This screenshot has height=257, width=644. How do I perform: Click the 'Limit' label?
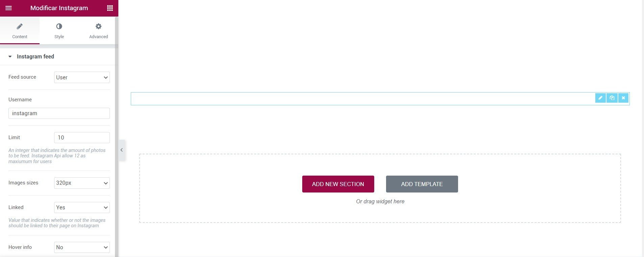click(14, 137)
